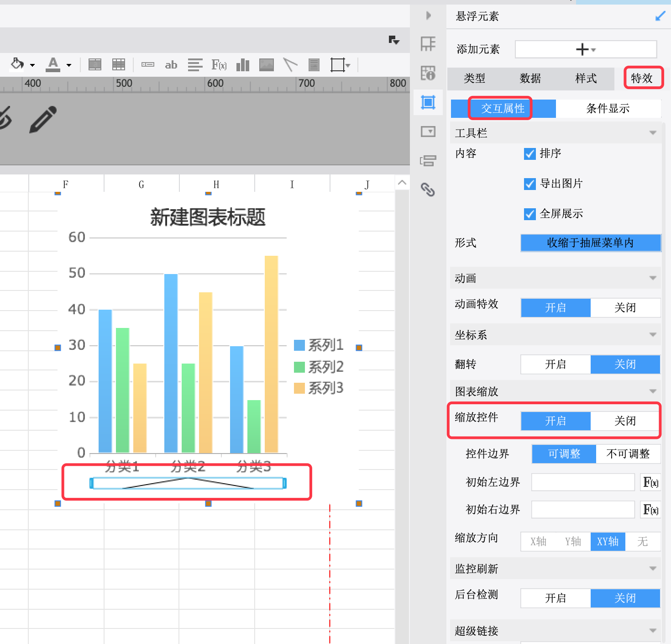Select 无 zoom direction

coord(643,542)
